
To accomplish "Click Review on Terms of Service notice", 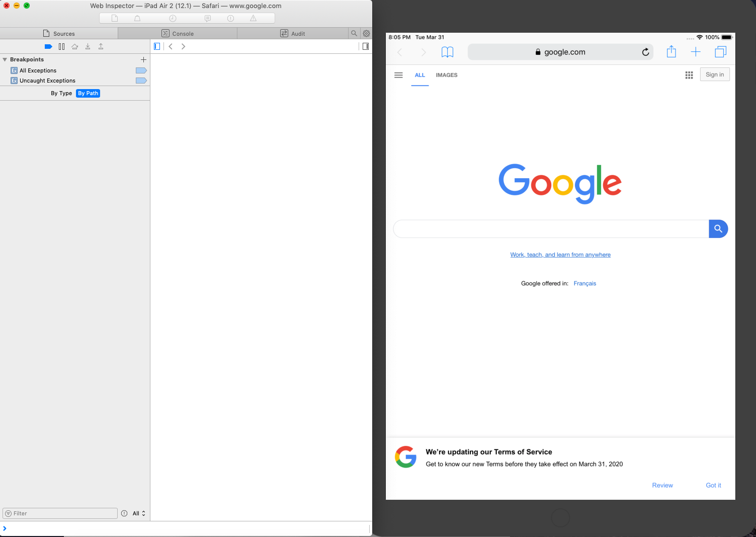I will pyautogui.click(x=662, y=485).
